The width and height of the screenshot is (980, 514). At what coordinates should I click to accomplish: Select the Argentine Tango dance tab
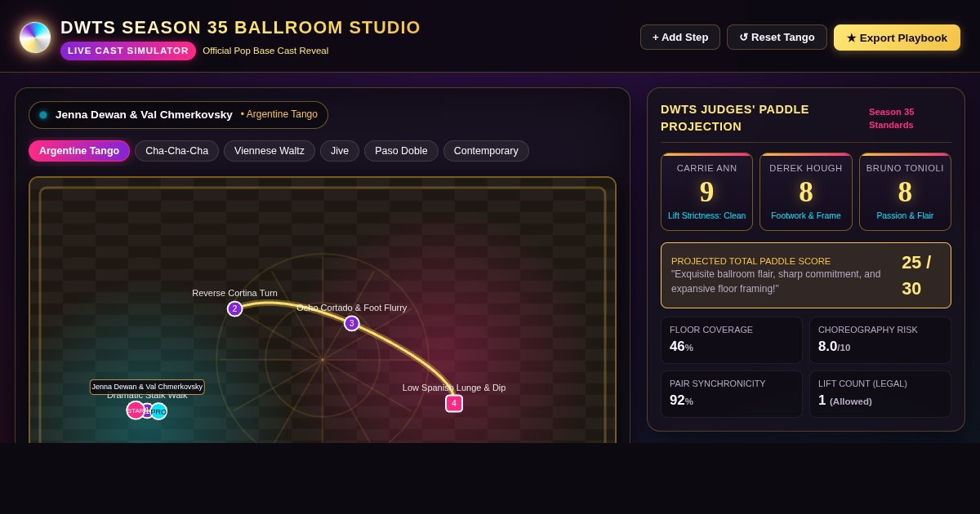point(79,151)
